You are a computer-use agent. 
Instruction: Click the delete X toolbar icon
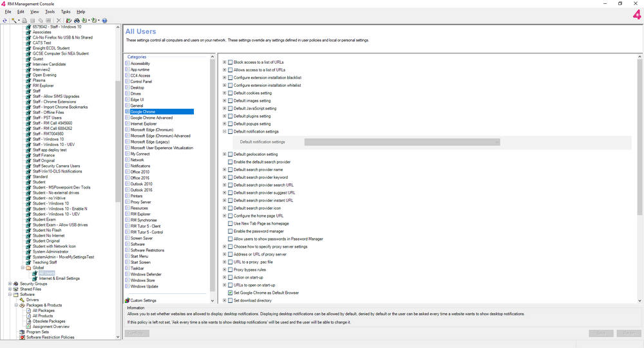59,21
